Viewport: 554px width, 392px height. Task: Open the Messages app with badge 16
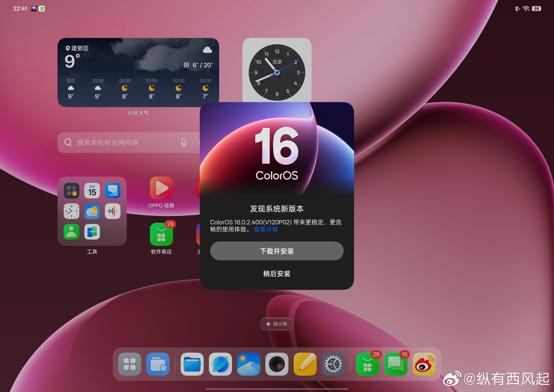[x=396, y=364]
